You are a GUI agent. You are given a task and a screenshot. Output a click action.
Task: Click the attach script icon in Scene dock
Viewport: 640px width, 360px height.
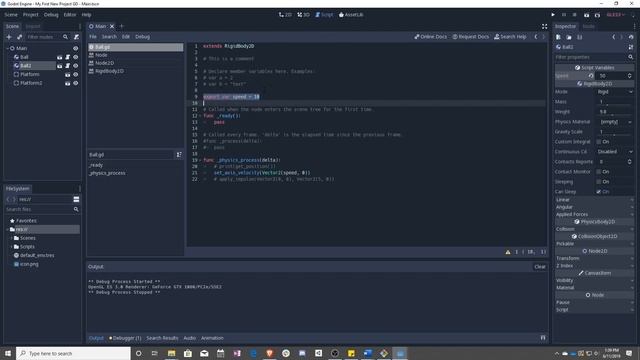click(76, 37)
